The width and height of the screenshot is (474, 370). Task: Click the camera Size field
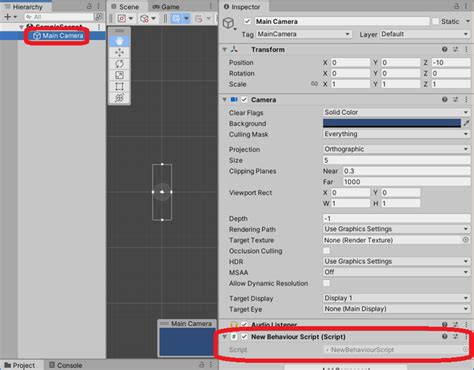pyautogui.click(x=397, y=160)
